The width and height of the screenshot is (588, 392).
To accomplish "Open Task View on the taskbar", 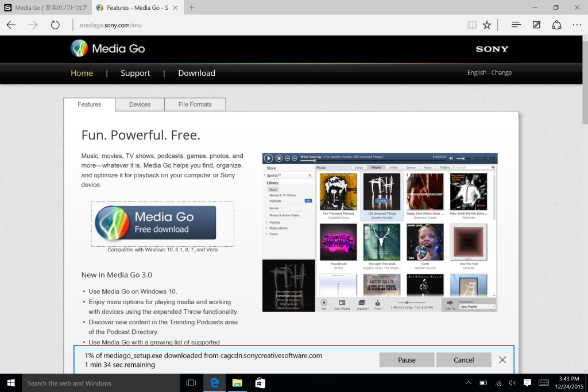I will pyautogui.click(x=191, y=383).
